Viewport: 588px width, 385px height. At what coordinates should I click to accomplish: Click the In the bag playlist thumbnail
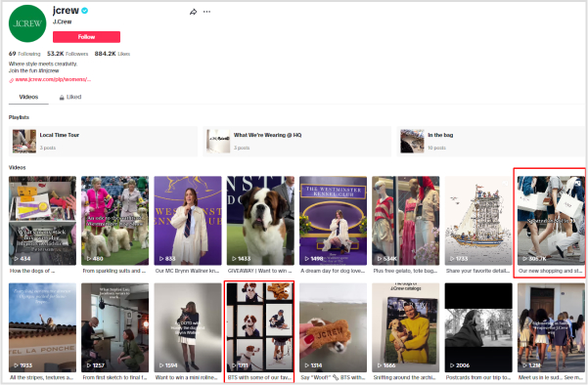point(412,141)
